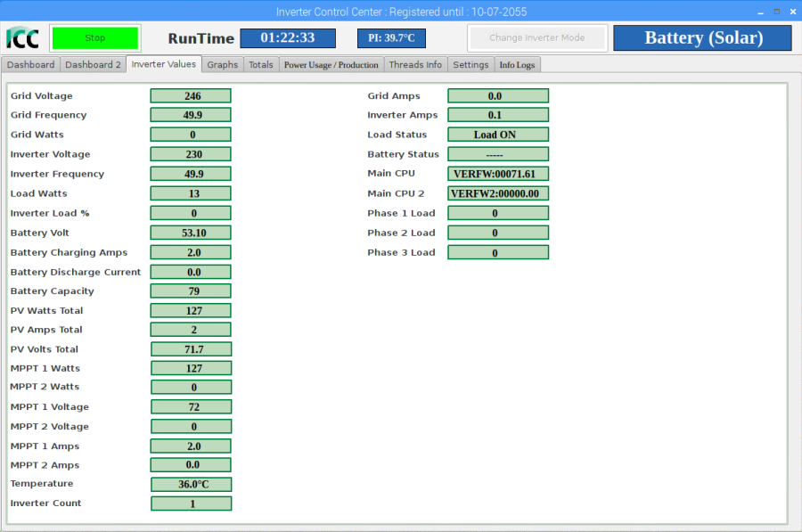Open the Threads Info tab

coord(415,65)
